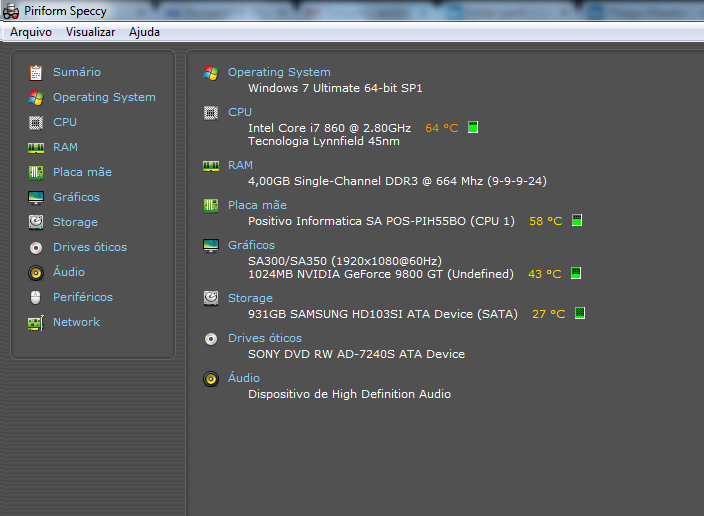Click the text 'Intel Core i7 860 @ 2.80GHz'
The image size is (704, 516).
point(330,128)
